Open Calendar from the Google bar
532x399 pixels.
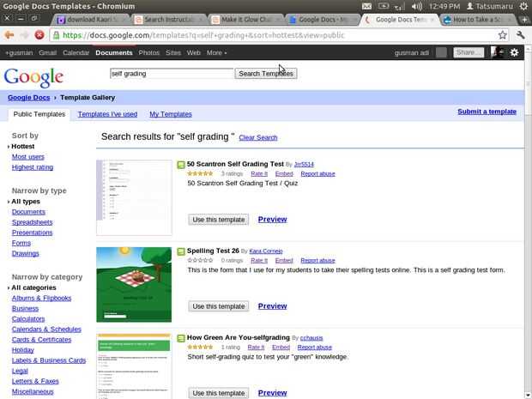point(76,52)
